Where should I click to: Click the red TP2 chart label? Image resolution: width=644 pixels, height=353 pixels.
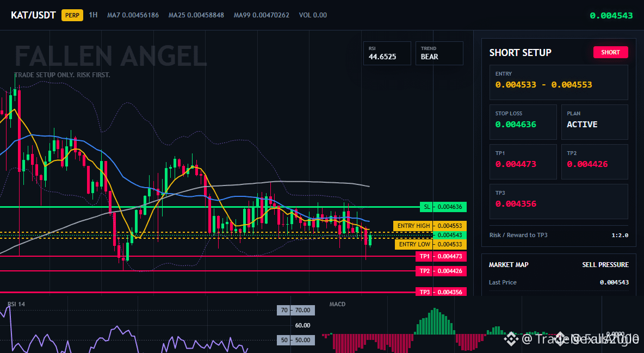click(x=441, y=271)
